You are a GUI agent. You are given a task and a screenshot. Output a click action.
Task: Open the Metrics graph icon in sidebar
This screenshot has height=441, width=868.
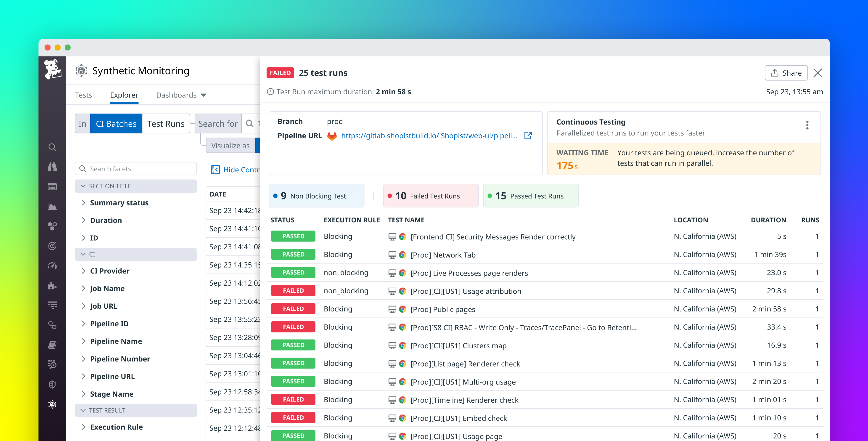pos(52,206)
